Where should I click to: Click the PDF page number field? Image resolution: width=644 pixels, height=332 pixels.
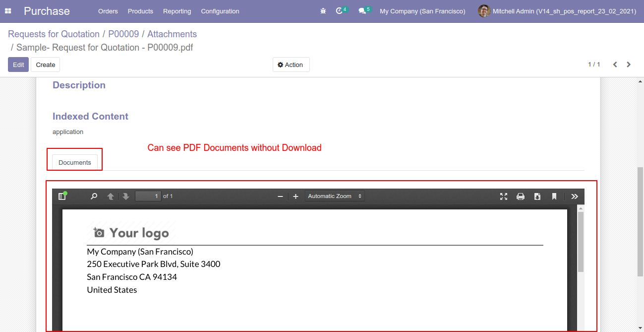(x=148, y=196)
